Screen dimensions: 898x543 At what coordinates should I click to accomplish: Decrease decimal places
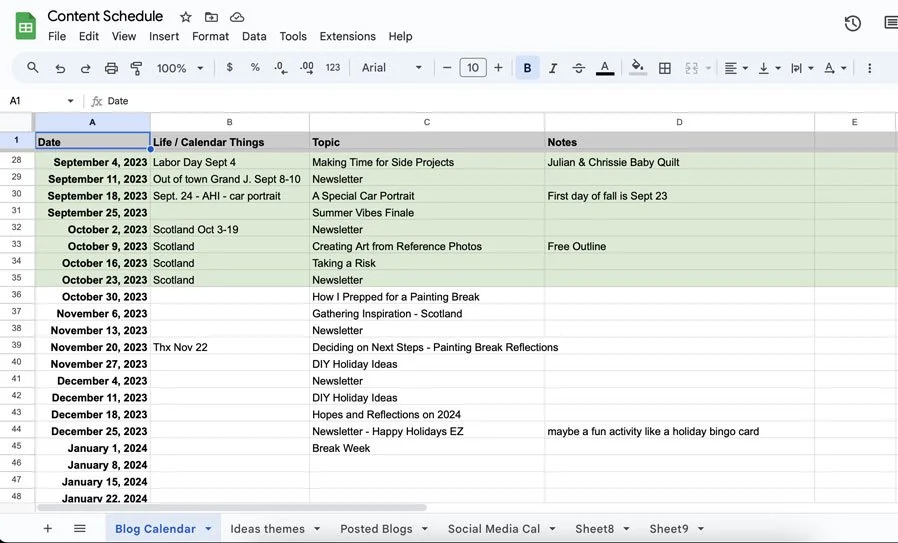click(x=281, y=68)
